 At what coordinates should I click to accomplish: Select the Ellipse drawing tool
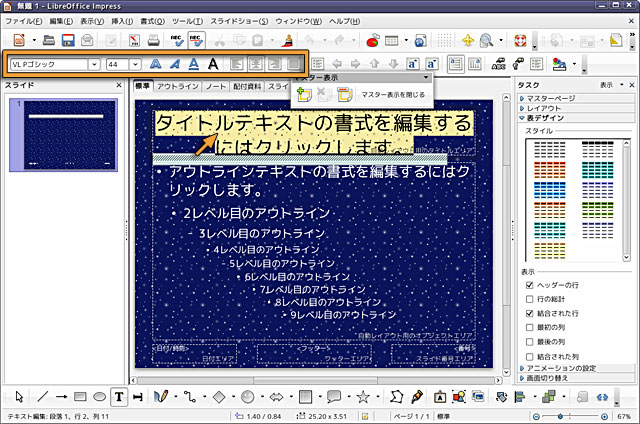(x=99, y=396)
